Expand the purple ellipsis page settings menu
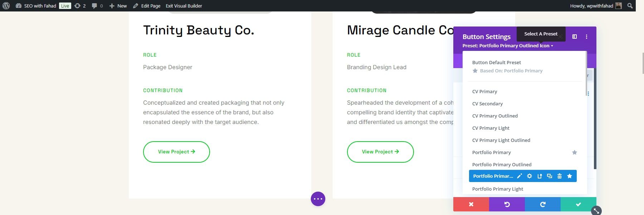 pos(318,199)
